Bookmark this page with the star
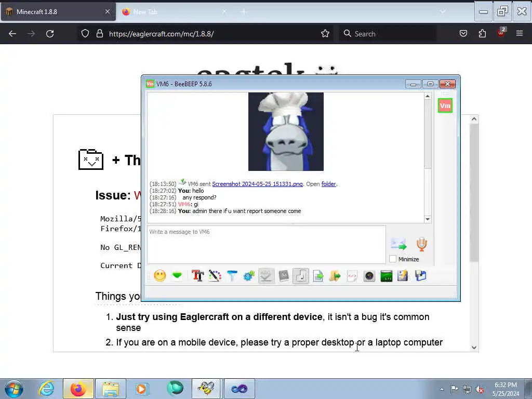This screenshot has height=399, width=532. coord(325,34)
